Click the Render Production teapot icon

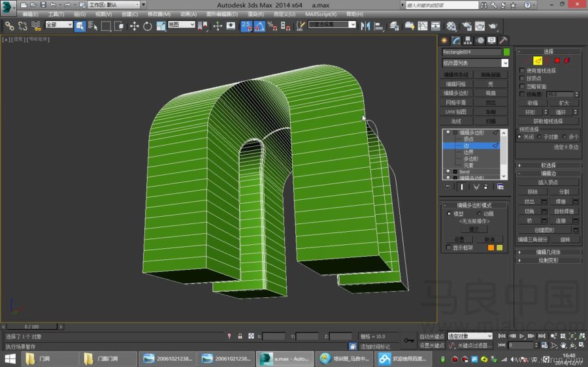(493, 26)
